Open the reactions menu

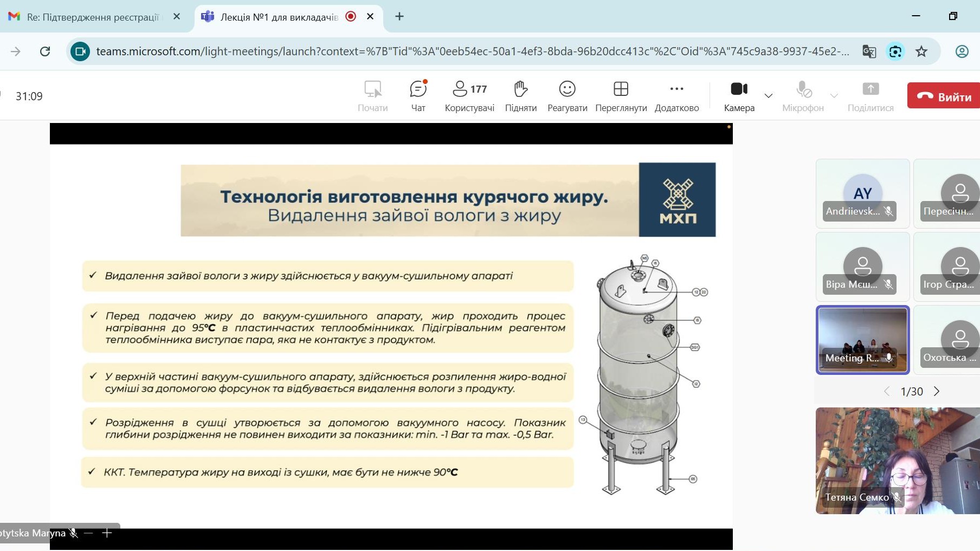[x=567, y=95]
